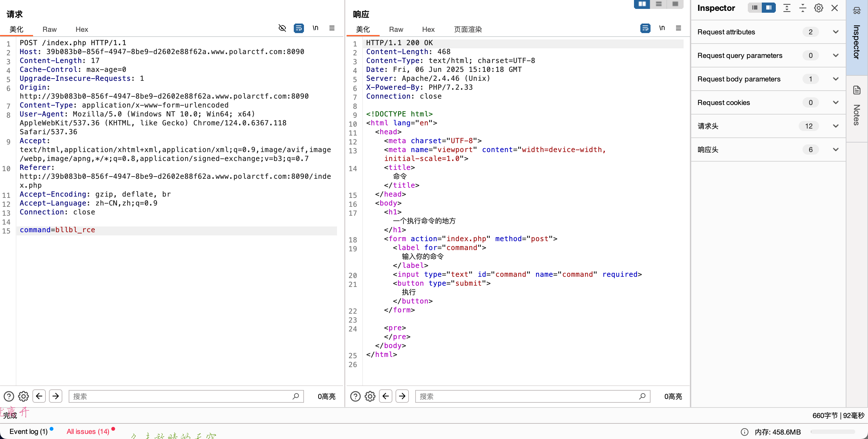The height and width of the screenshot is (439, 868).
Task: Open request panel hamburger menu
Action: (x=332, y=28)
